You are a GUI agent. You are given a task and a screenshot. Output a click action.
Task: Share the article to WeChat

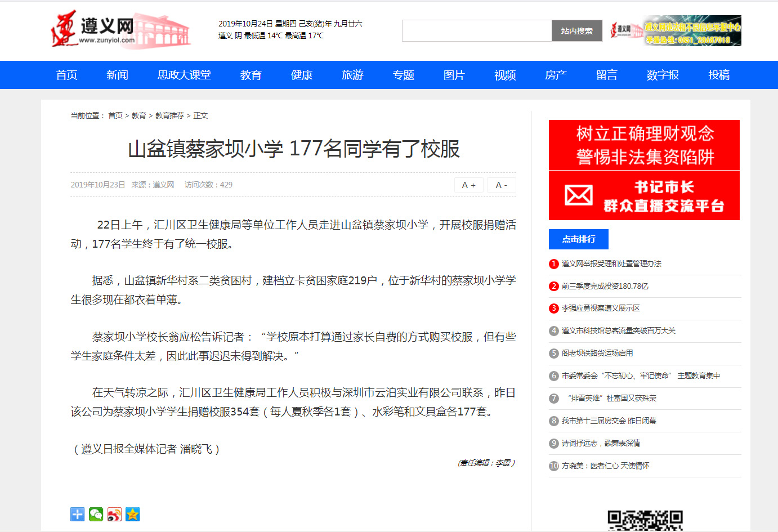[x=96, y=514]
